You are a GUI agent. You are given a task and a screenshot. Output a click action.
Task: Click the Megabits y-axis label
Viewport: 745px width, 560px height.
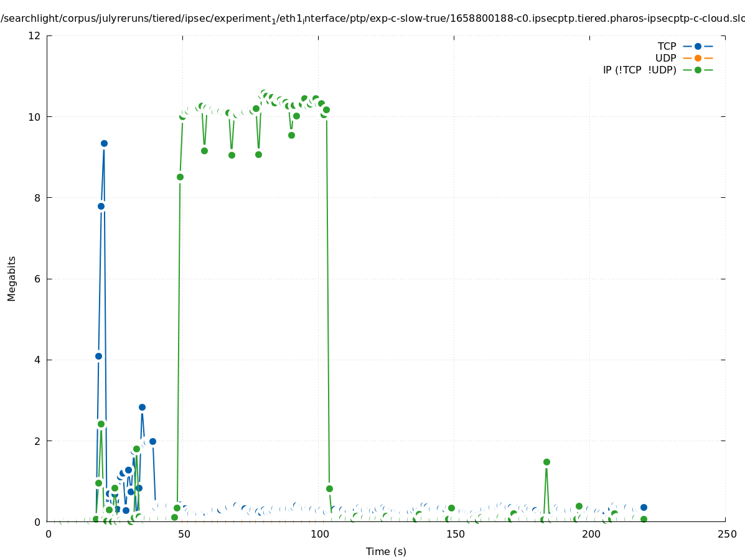coord(12,278)
